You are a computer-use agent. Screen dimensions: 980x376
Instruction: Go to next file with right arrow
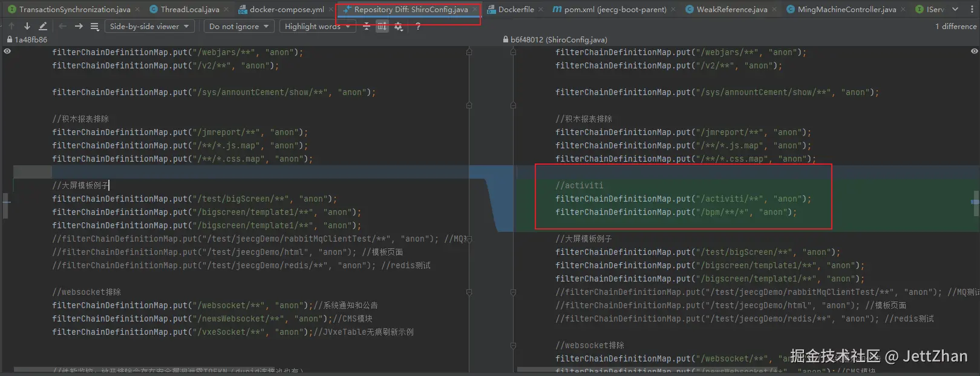[x=79, y=26]
